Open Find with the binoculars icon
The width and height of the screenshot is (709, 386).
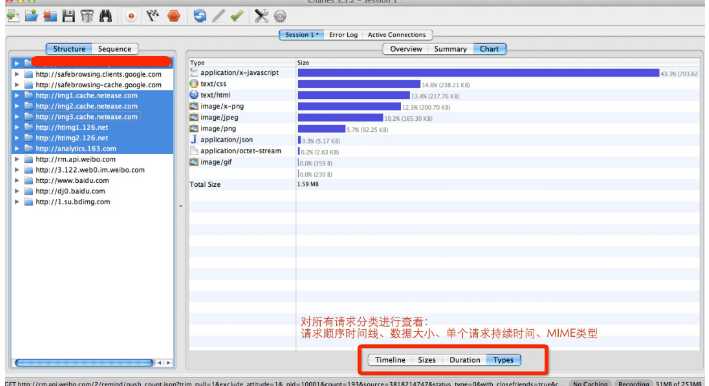tap(105, 16)
